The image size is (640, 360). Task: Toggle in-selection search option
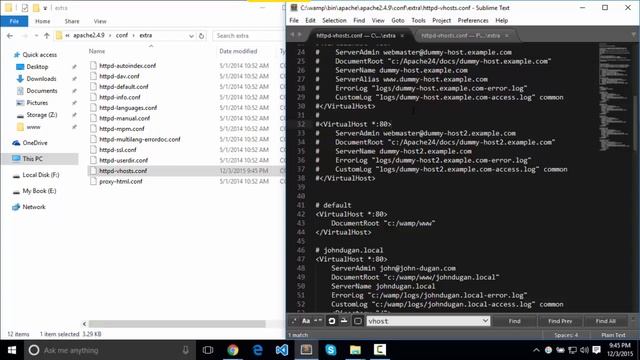[x=344, y=321]
